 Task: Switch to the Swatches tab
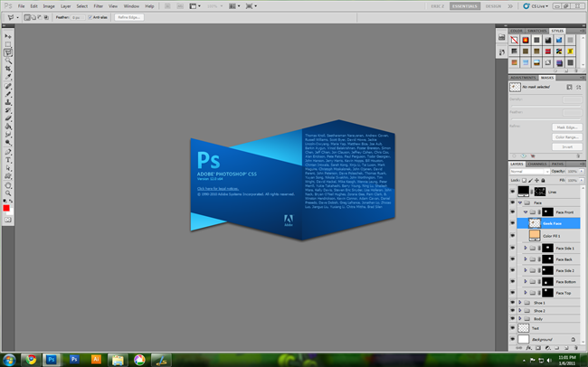[537, 31]
